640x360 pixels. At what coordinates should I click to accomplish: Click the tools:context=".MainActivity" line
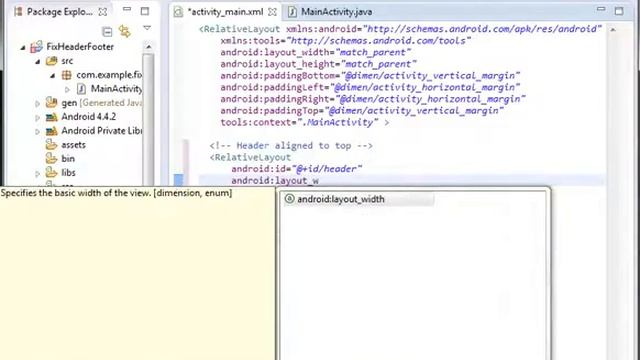304,122
